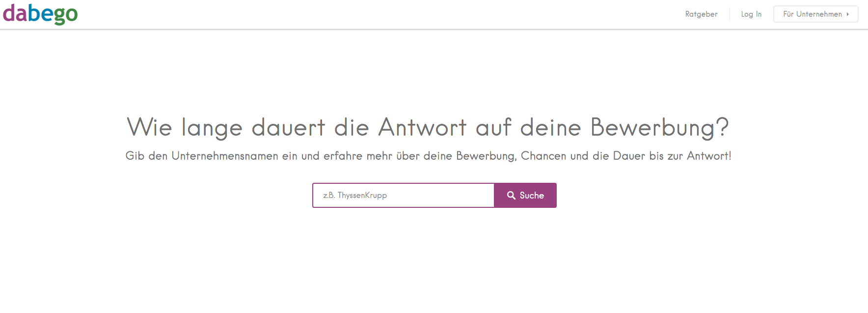Click the word Bewerbung? in the headline
The image size is (868, 313).
(659, 127)
